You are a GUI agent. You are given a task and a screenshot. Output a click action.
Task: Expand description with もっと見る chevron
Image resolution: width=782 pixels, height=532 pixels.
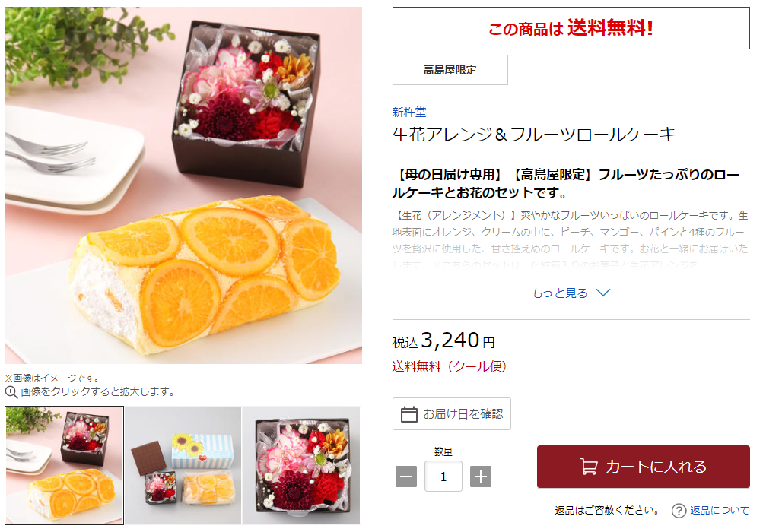(x=603, y=293)
